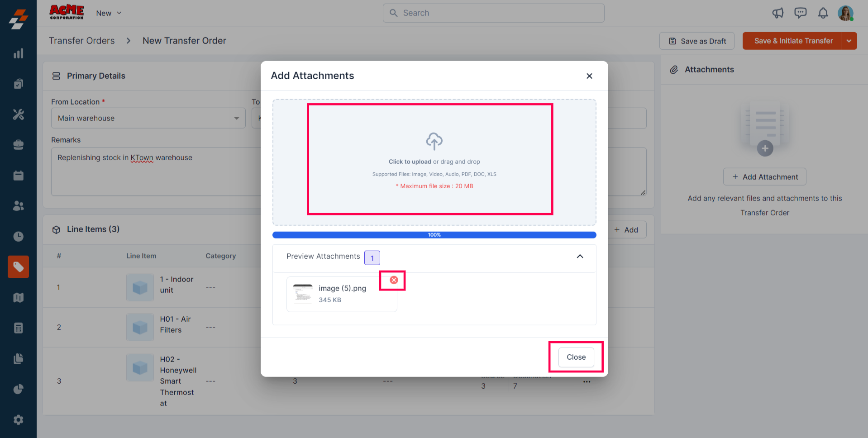
Task: Click Save & Initiate Transfer button
Action: pyautogui.click(x=792, y=41)
